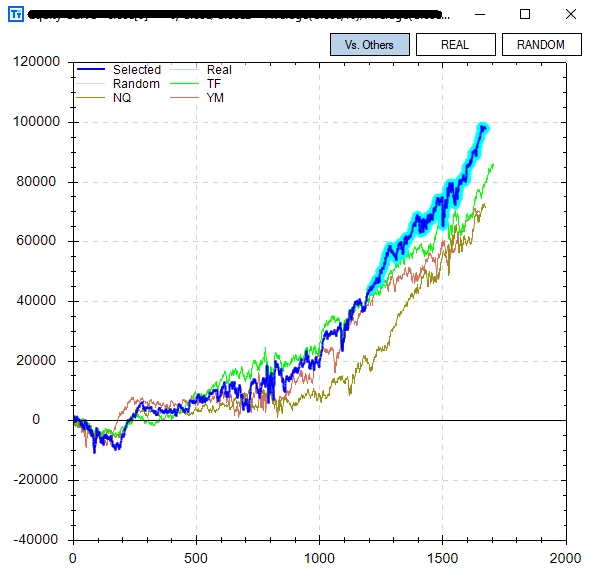Image resolution: width=594 pixels, height=577 pixels.
Task: Click the Selected legend blue line swatch
Action: pyautogui.click(x=91, y=69)
